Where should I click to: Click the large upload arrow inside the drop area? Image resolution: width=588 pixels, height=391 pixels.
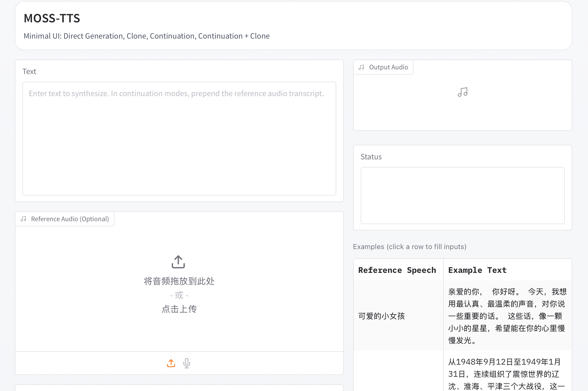coord(178,262)
